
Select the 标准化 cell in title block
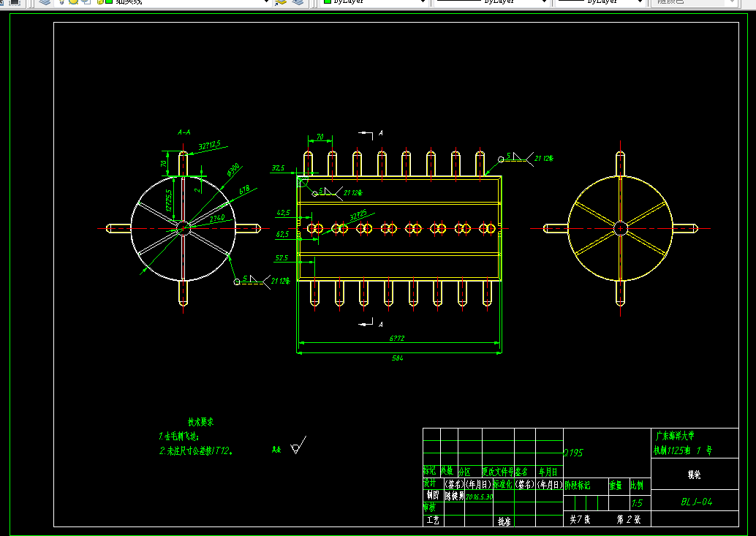502,484
